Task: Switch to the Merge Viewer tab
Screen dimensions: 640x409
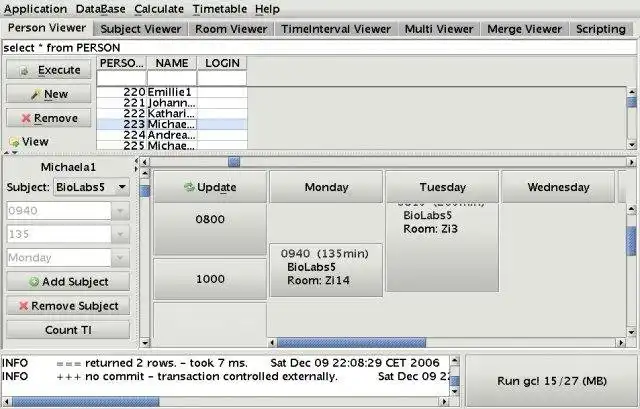Action: point(524,29)
